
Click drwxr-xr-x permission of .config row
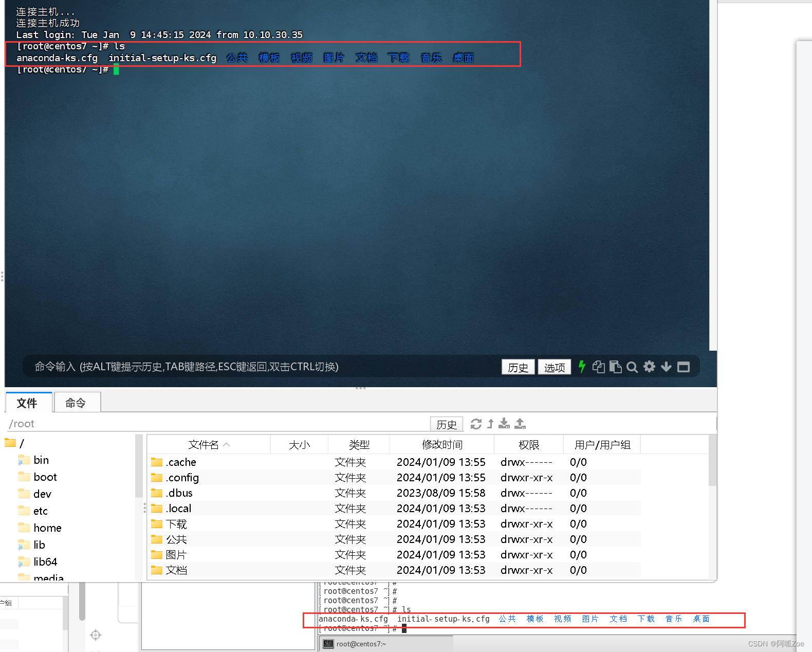pyautogui.click(x=527, y=478)
